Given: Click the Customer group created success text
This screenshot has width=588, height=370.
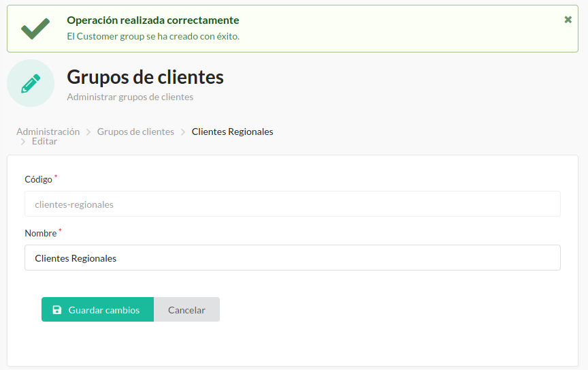Looking at the screenshot, I should 153,36.
